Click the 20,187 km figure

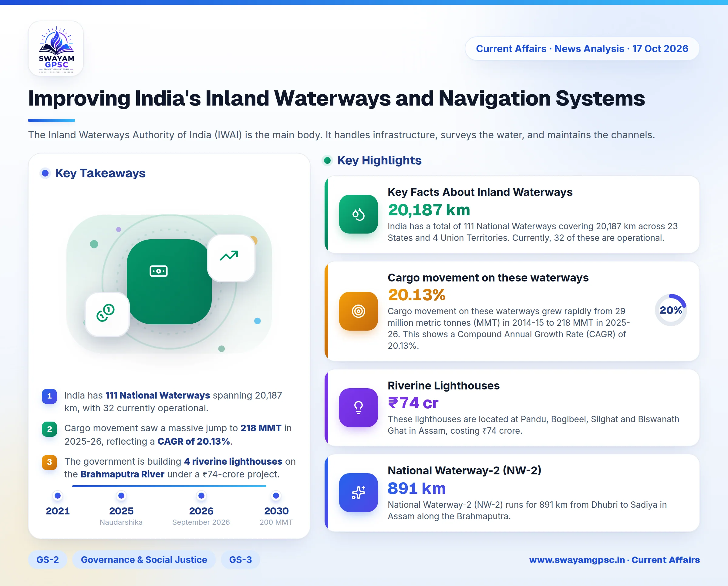pos(429,210)
